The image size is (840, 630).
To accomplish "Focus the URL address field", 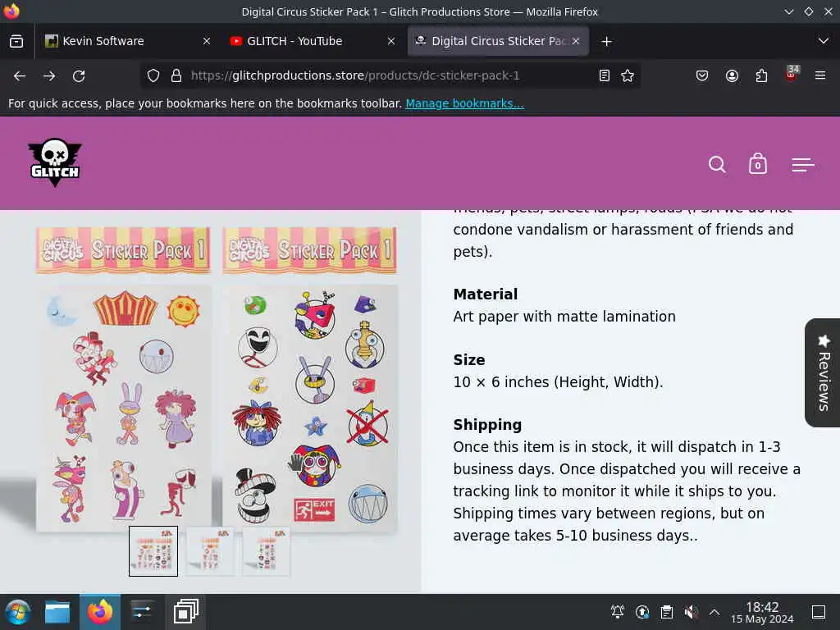I will (391, 75).
